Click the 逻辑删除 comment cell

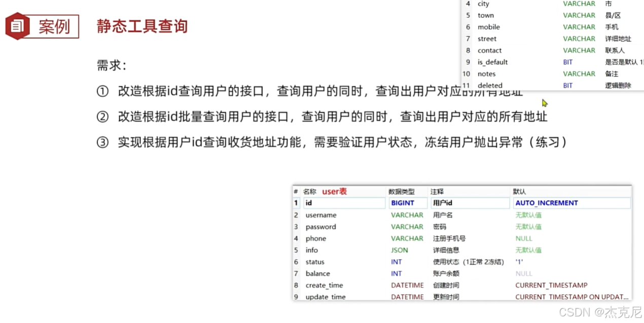click(x=618, y=85)
